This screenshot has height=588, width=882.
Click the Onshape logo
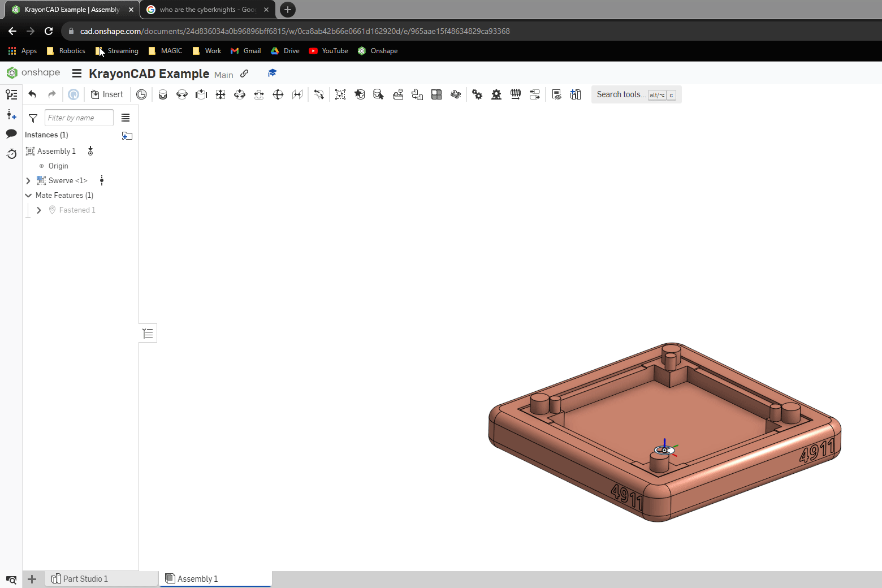coord(33,73)
